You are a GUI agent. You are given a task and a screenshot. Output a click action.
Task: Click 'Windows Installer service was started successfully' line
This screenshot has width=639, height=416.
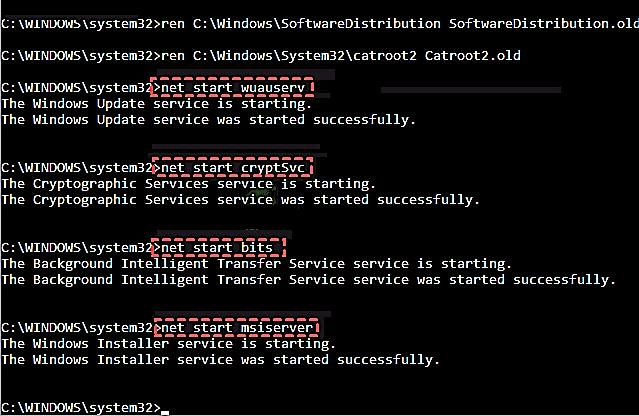click(220, 359)
